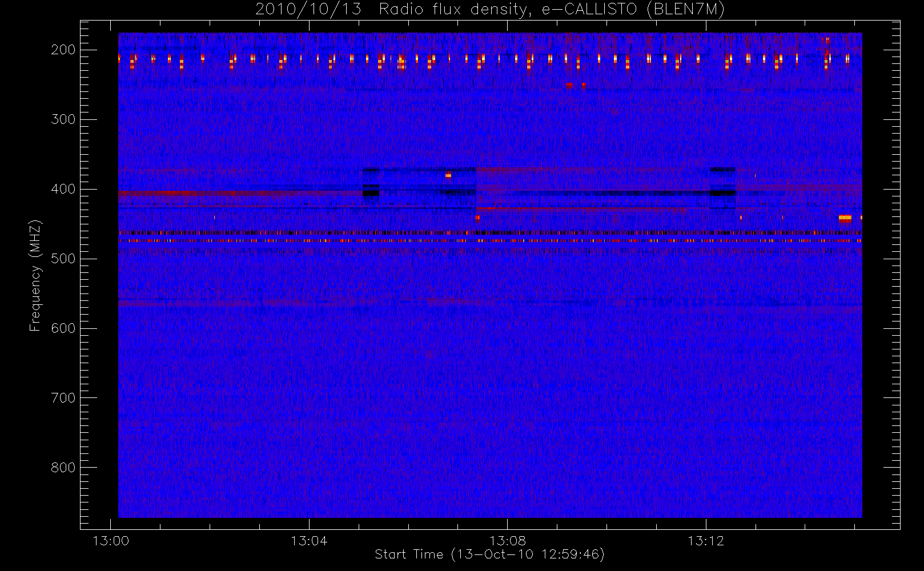Click the 'Frequency (MHZ)' axis title

(36, 275)
